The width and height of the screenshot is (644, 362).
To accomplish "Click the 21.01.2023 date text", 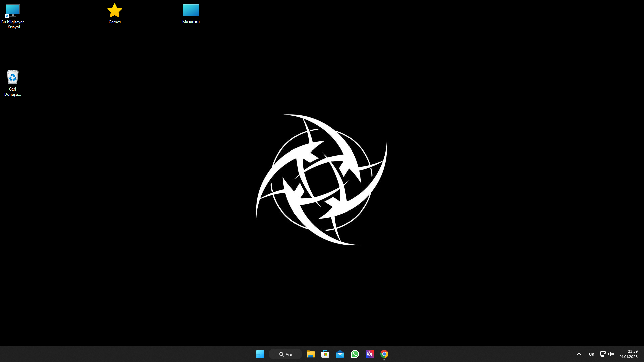I will (628, 357).
